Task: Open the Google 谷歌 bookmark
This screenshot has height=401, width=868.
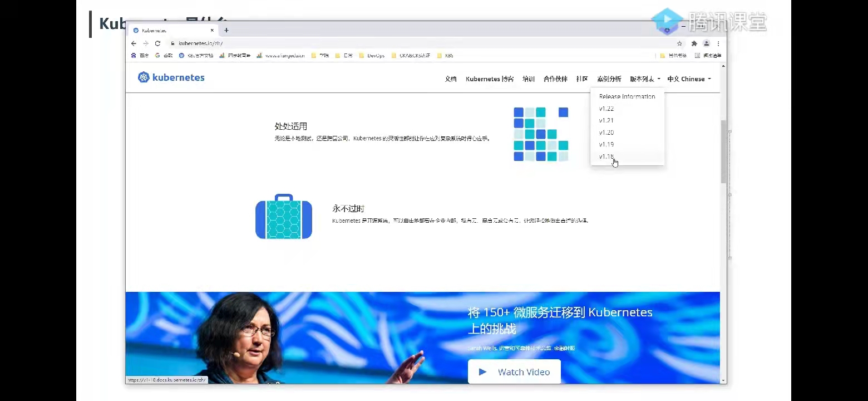Action: (164, 56)
